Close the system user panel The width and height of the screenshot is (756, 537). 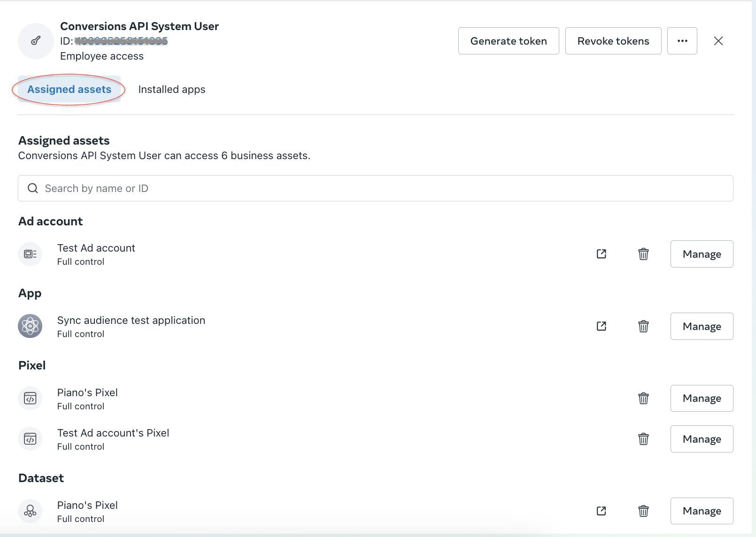pyautogui.click(x=718, y=41)
